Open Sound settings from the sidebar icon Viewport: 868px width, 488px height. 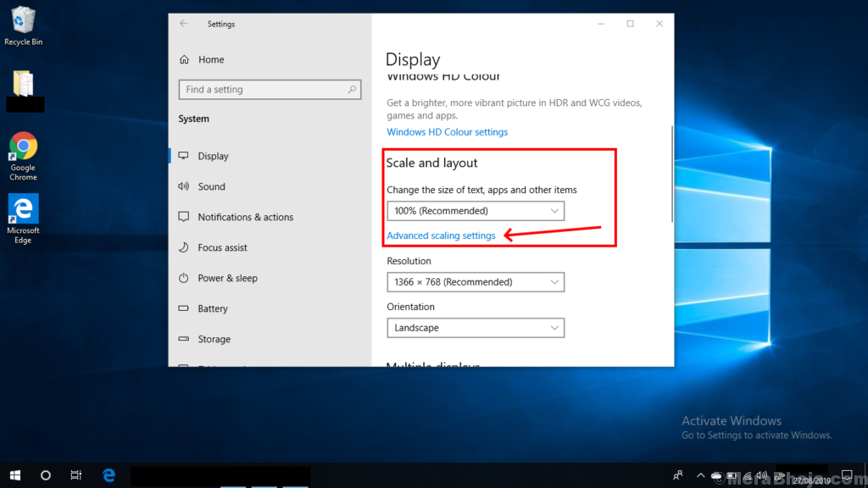(185, 186)
